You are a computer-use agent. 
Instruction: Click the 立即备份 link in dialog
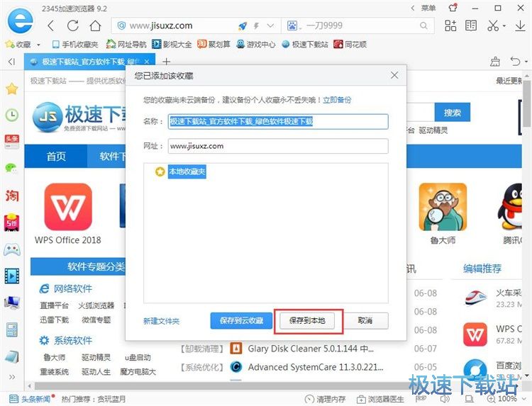337,100
